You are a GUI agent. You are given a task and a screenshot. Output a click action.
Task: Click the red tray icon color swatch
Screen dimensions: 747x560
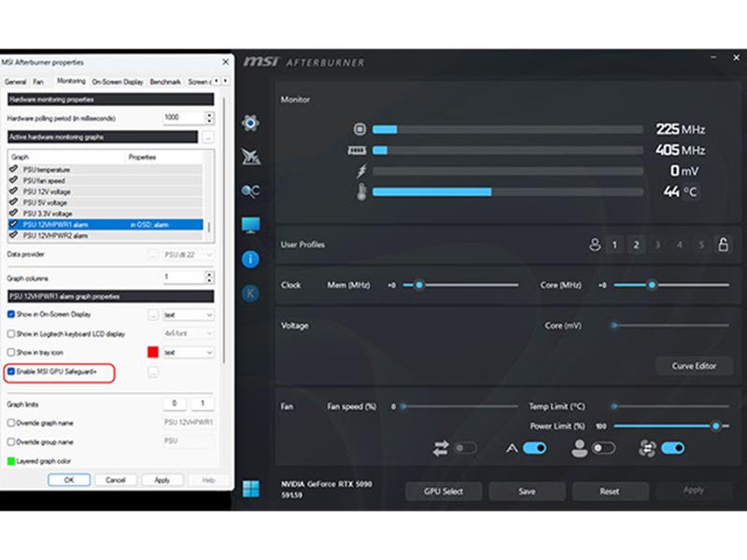[x=153, y=353]
